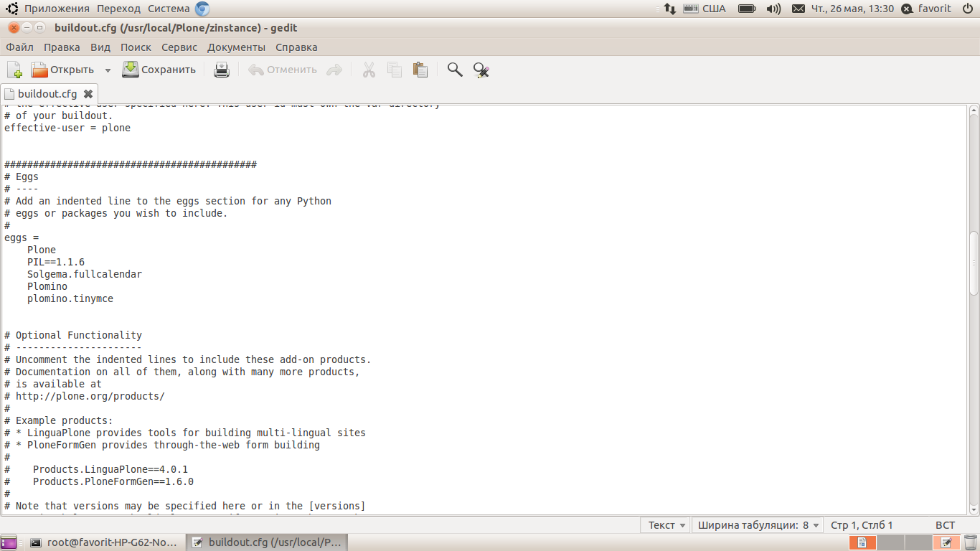Click the eggs = line
The height and width of the screenshot is (551, 980).
[x=22, y=237]
